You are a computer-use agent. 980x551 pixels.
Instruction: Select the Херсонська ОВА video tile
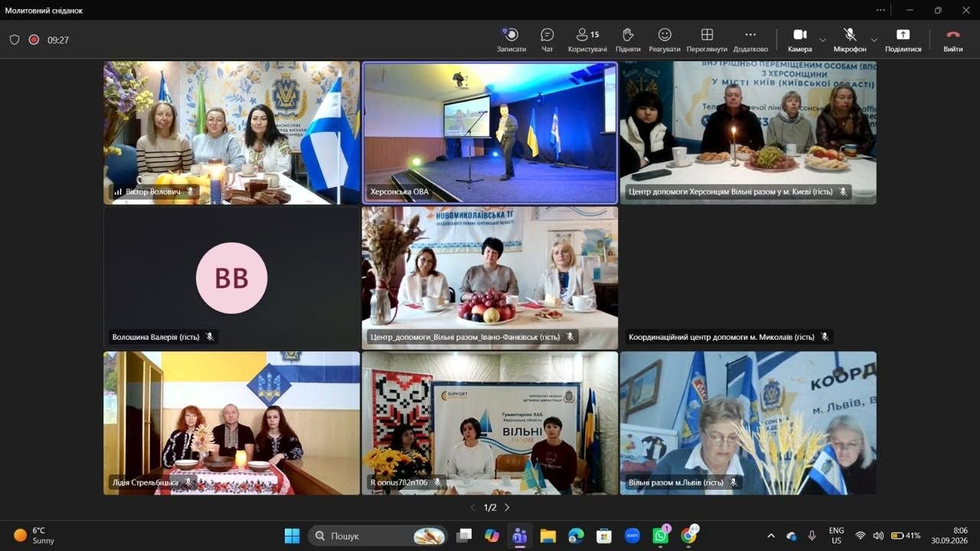(490, 132)
